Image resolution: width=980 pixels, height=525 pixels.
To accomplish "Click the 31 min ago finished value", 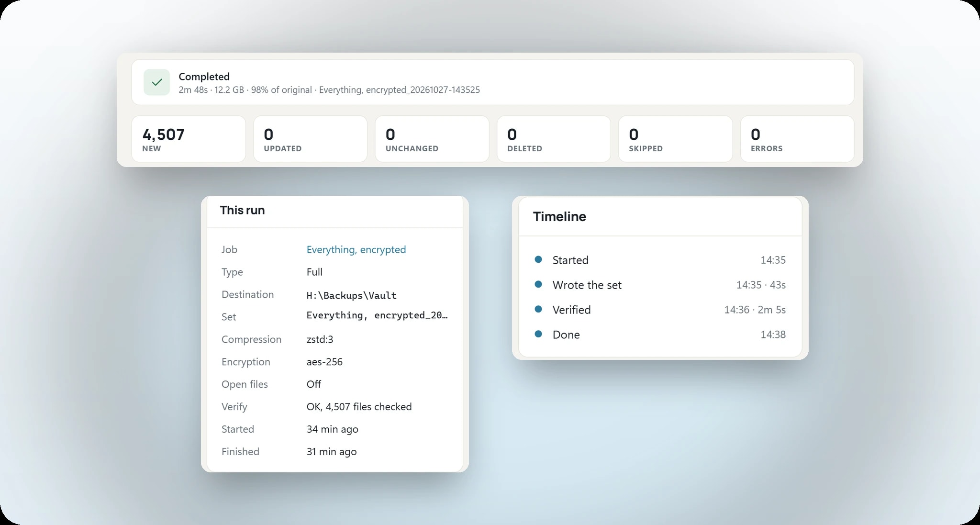I will click(x=331, y=452).
